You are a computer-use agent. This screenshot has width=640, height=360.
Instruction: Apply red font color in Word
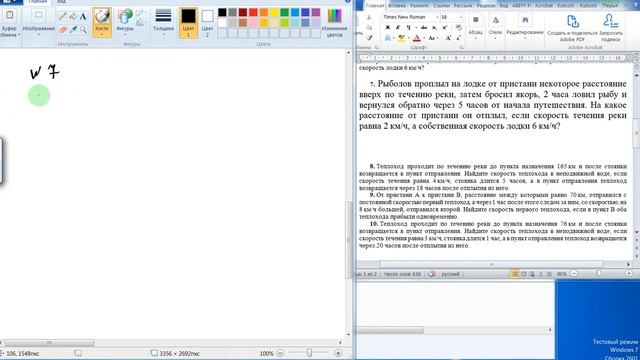tap(416, 38)
